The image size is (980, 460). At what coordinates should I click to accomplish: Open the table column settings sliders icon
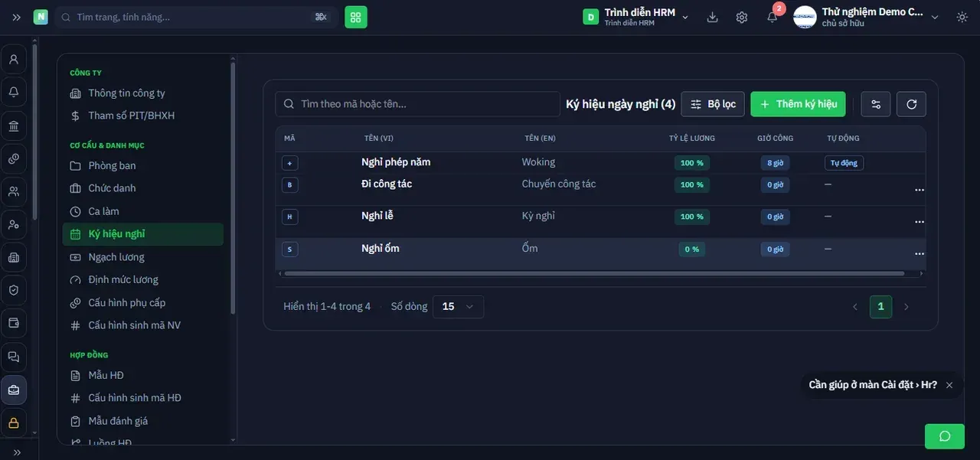876,104
